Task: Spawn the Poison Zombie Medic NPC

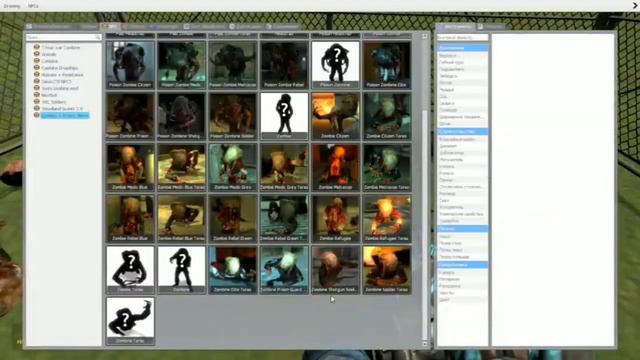Action: (182, 65)
